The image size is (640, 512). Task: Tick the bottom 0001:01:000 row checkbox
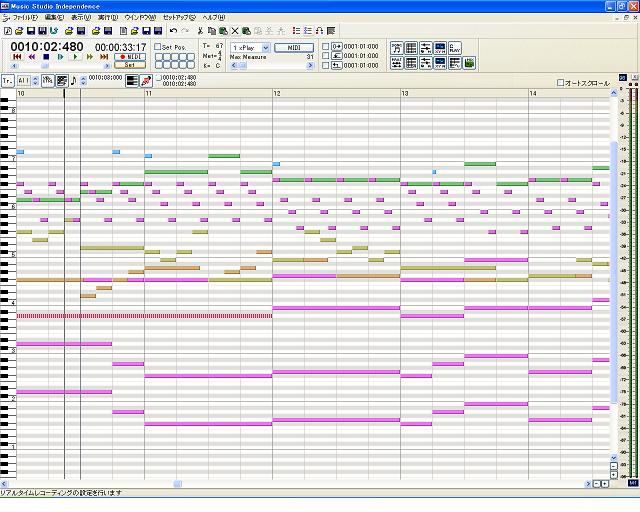(326, 65)
